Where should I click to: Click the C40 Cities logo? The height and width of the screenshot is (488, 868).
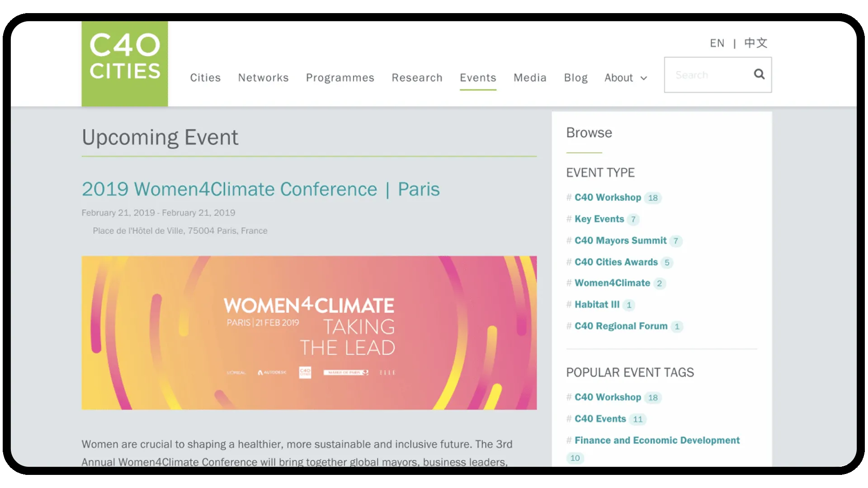coord(124,63)
